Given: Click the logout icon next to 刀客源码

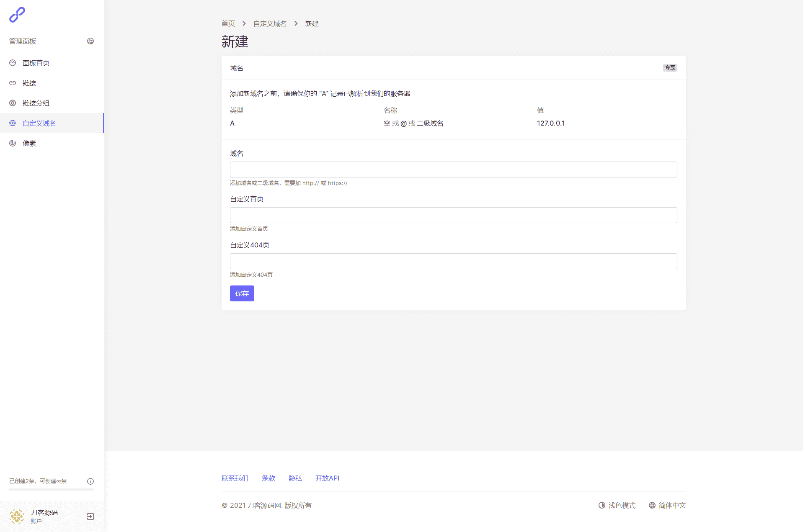Looking at the screenshot, I should coord(90,517).
